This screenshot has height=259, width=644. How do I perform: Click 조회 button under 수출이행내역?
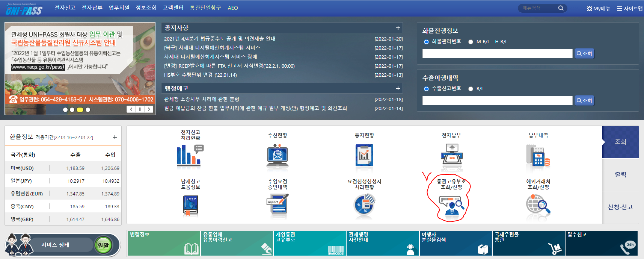[584, 100]
